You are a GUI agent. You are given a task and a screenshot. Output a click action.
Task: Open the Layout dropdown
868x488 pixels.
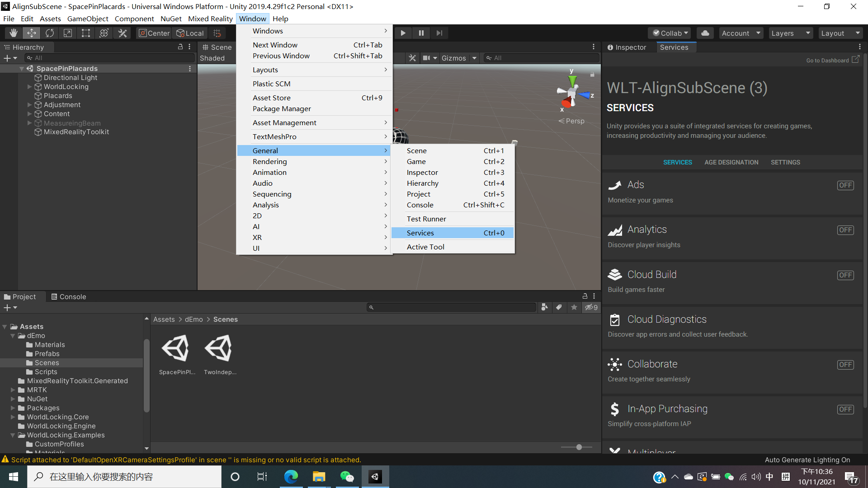pos(840,33)
